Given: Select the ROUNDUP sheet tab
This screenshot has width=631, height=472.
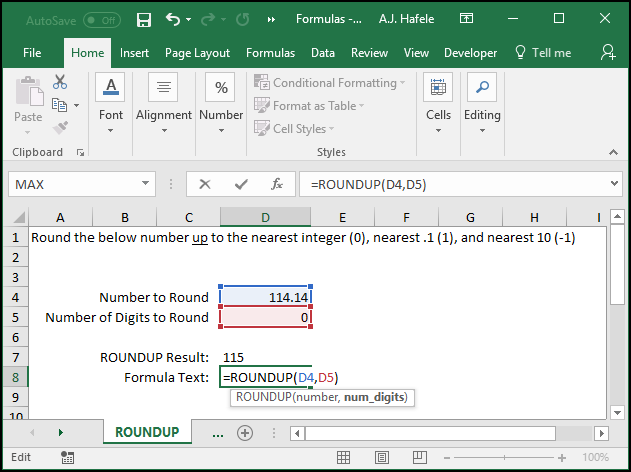Looking at the screenshot, I should click(x=147, y=432).
